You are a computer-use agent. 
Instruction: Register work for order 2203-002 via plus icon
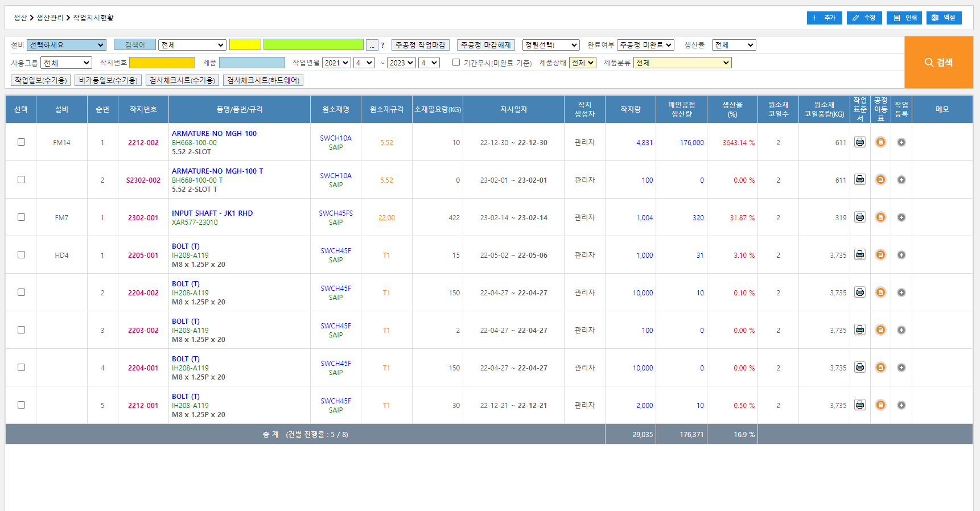(901, 330)
